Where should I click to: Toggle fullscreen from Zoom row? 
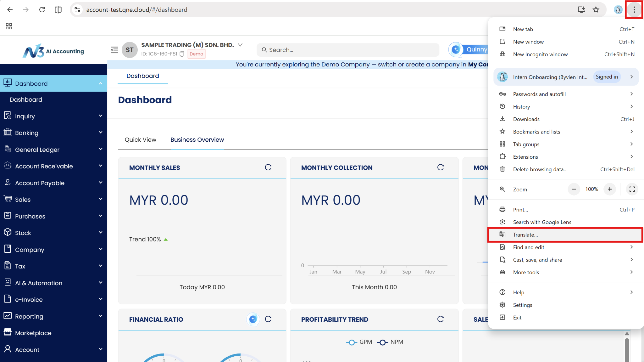pyautogui.click(x=632, y=189)
